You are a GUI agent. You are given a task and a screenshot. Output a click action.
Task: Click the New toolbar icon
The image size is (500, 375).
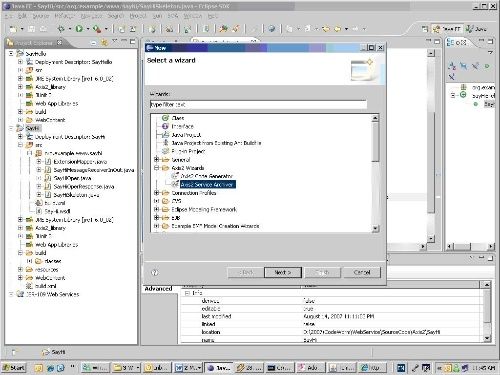tap(13, 29)
